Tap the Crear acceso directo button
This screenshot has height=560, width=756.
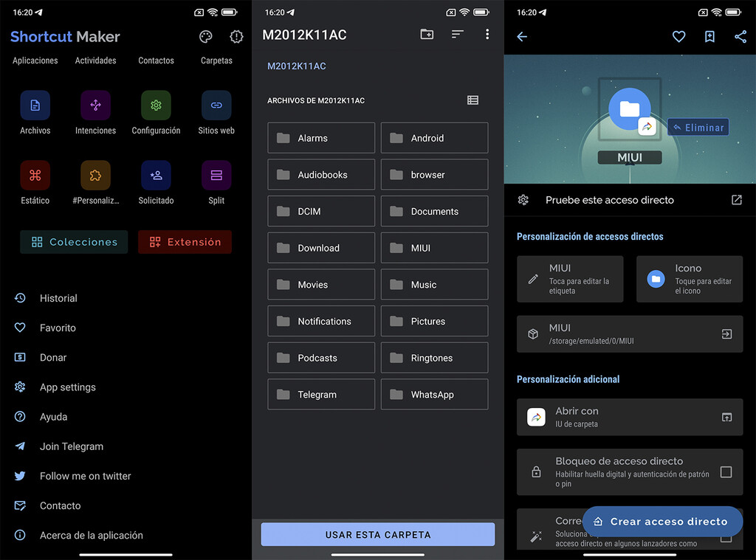coord(662,521)
